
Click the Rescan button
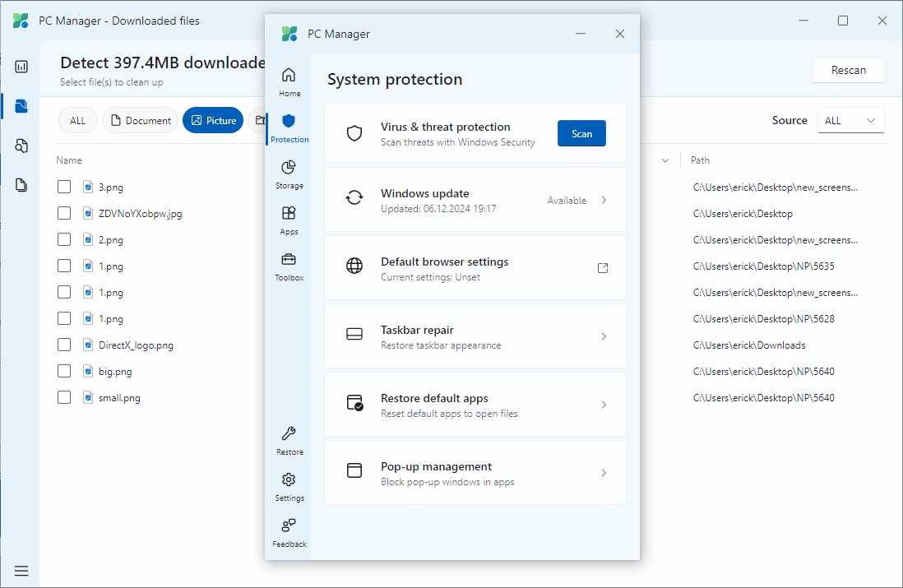[848, 70]
